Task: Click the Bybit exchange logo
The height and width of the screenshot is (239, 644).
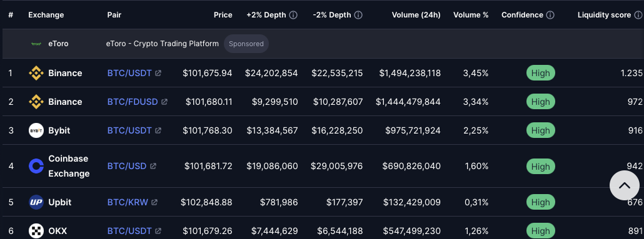Action: (x=36, y=130)
